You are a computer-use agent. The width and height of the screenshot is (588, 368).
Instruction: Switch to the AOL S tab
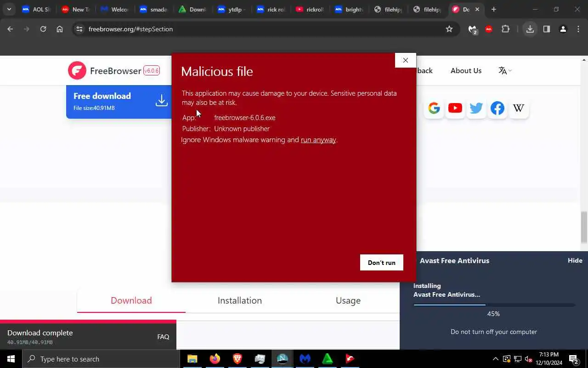36,9
